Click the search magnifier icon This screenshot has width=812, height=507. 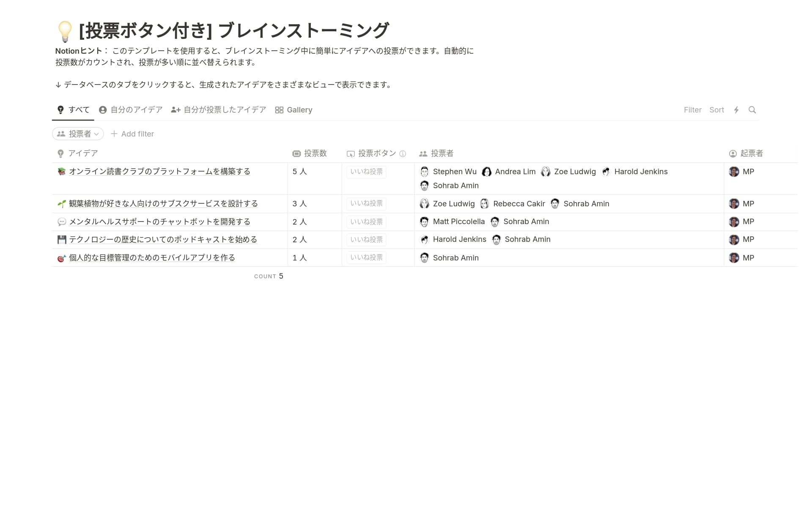tap(752, 110)
